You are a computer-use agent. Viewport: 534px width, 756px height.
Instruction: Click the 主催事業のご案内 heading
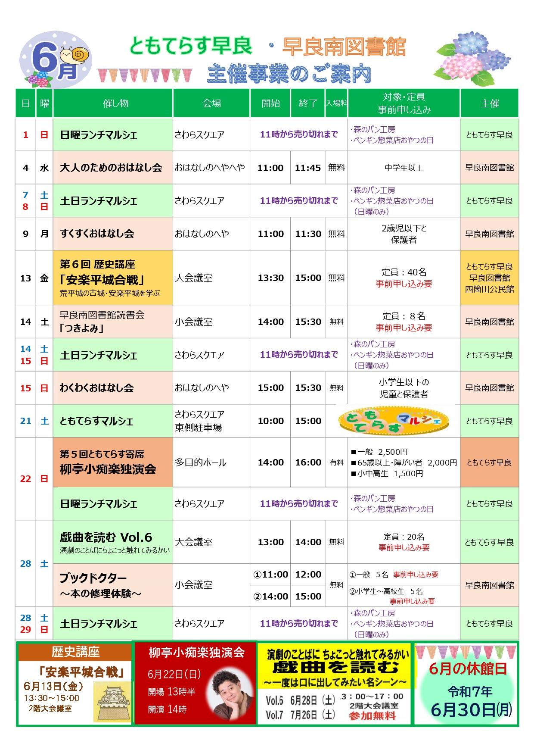[289, 74]
